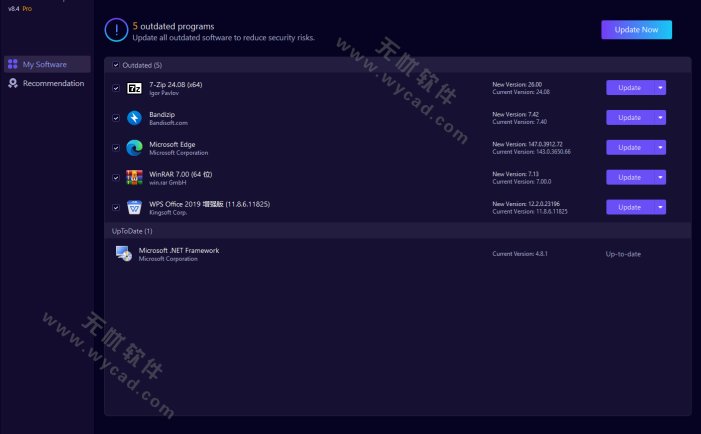
Task: Toggle the Outdated (5) select-all checkbox
Action: tap(116, 65)
